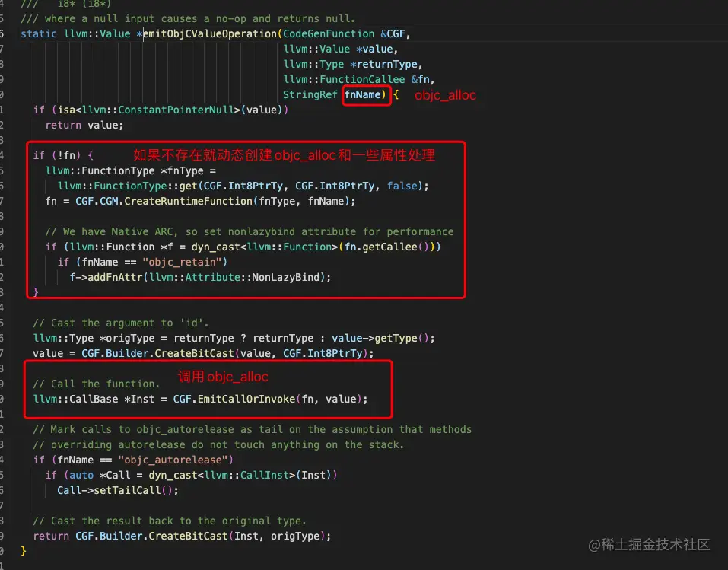Click the EmitCallOrInvoke method call
728x570 pixels.
pos(246,400)
